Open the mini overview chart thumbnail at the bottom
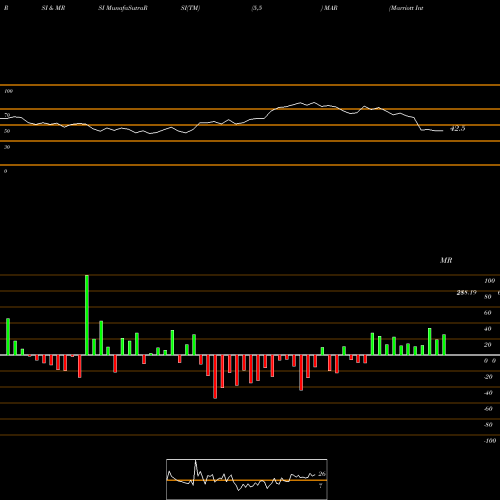Image resolution: width=500 pixels, height=500 pixels. click(x=247, y=479)
